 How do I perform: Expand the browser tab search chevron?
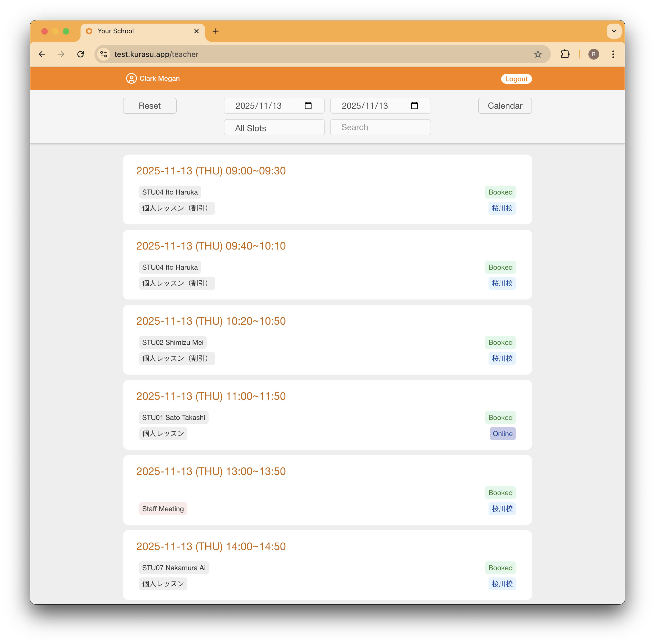click(614, 31)
